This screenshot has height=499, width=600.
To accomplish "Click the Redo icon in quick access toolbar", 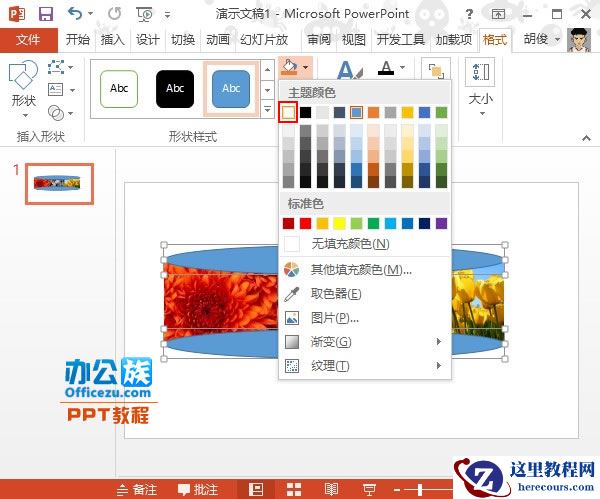I will 114,14.
